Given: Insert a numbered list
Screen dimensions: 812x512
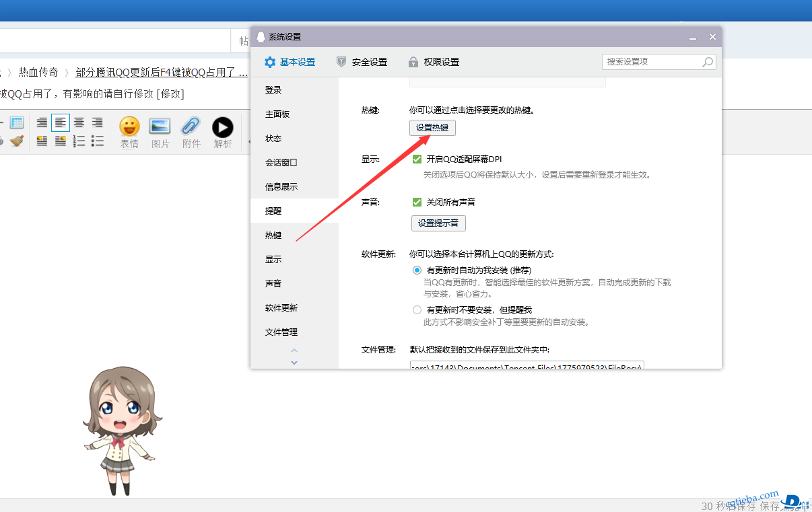Looking at the screenshot, I should tap(79, 141).
